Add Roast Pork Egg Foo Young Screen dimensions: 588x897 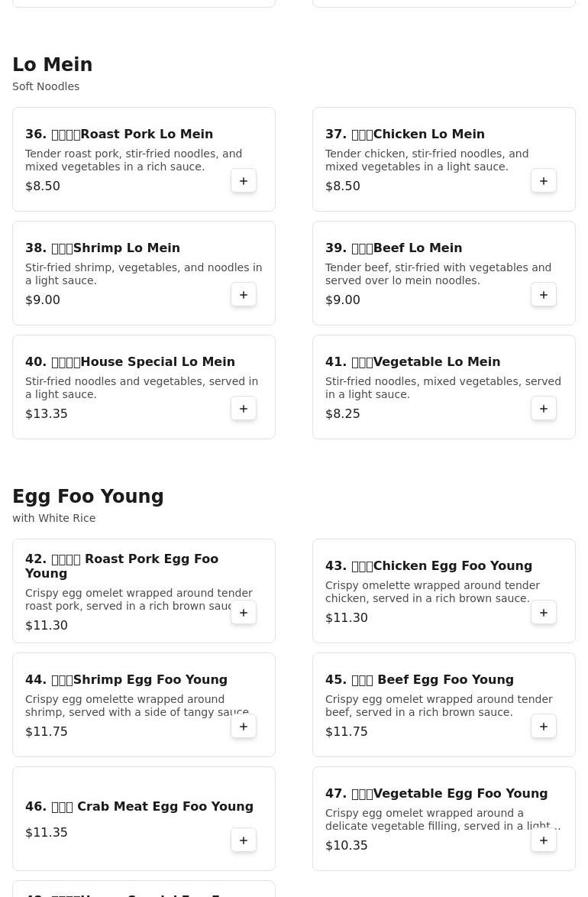[x=243, y=612]
